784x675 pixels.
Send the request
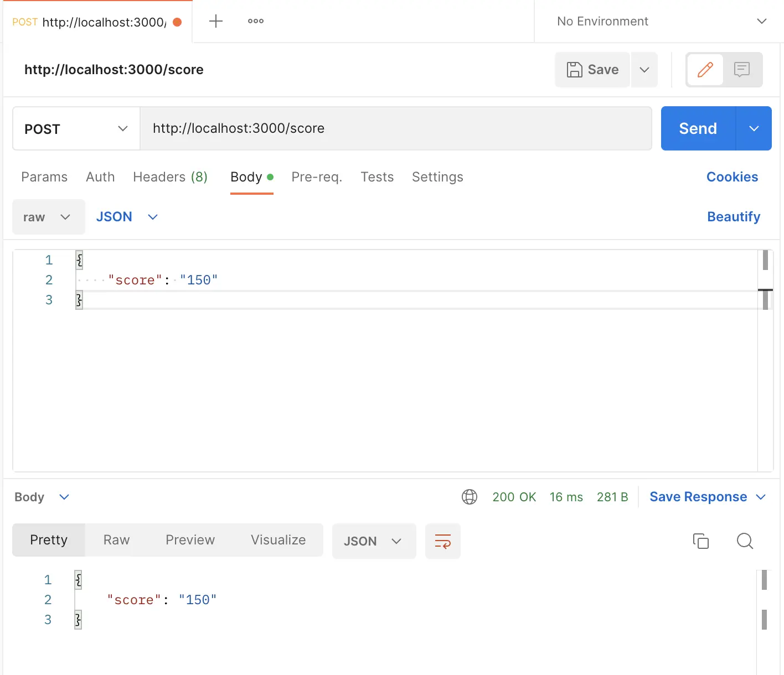point(698,128)
